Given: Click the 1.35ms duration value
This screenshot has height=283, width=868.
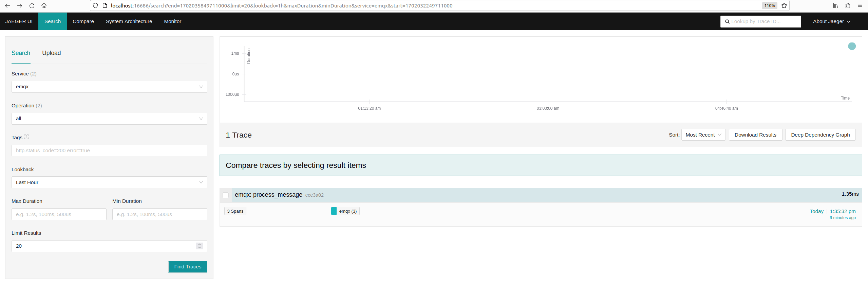Looking at the screenshot, I should 850,194.
